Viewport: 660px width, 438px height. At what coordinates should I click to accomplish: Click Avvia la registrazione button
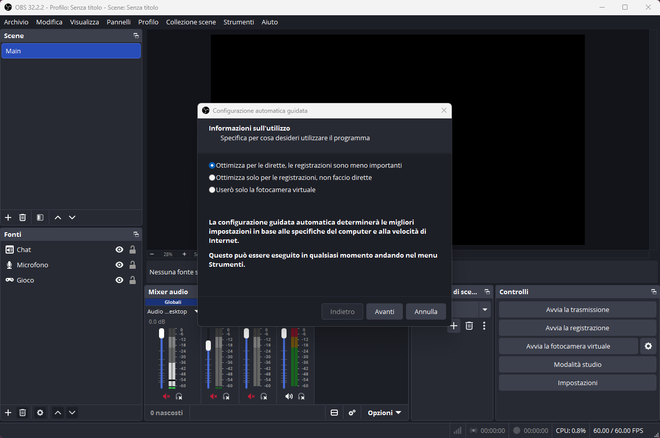(577, 328)
